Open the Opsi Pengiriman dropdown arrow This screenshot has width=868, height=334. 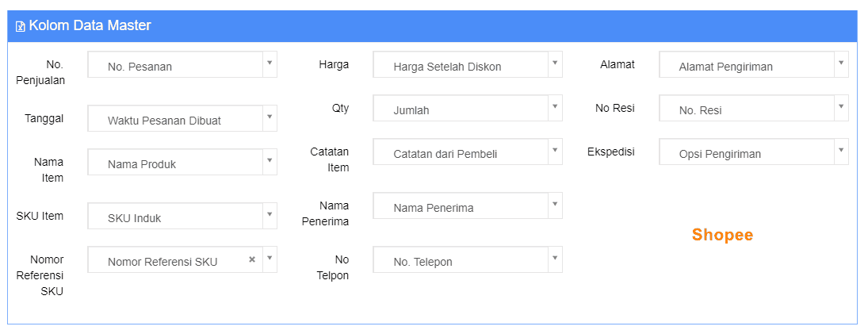[x=841, y=150]
